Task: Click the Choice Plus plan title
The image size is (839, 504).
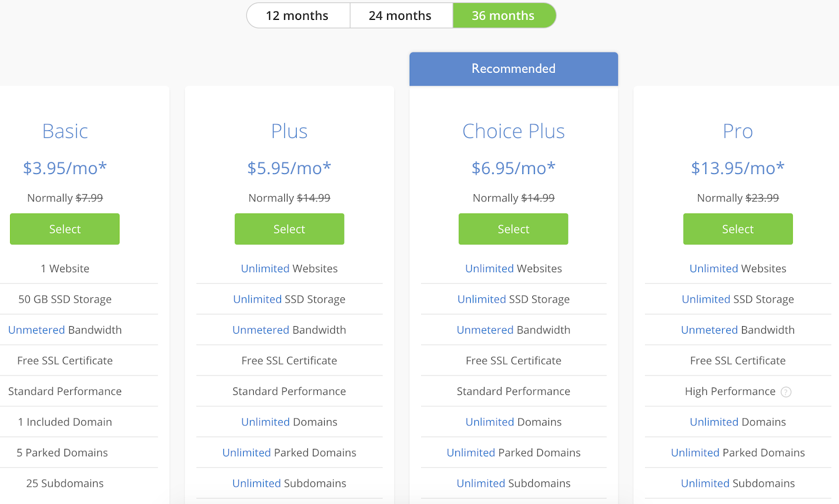Action: point(513,131)
